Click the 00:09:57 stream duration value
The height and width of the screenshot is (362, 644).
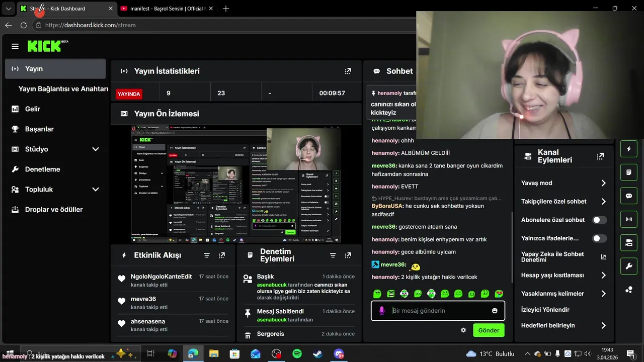click(x=332, y=94)
